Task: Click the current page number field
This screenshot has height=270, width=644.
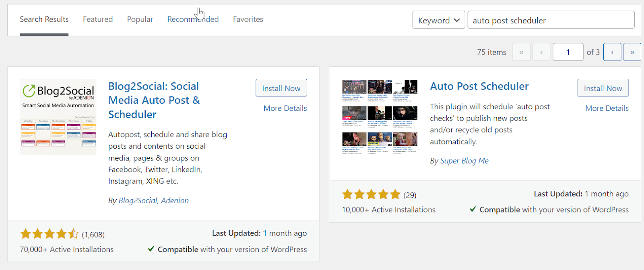Action: 568,52
